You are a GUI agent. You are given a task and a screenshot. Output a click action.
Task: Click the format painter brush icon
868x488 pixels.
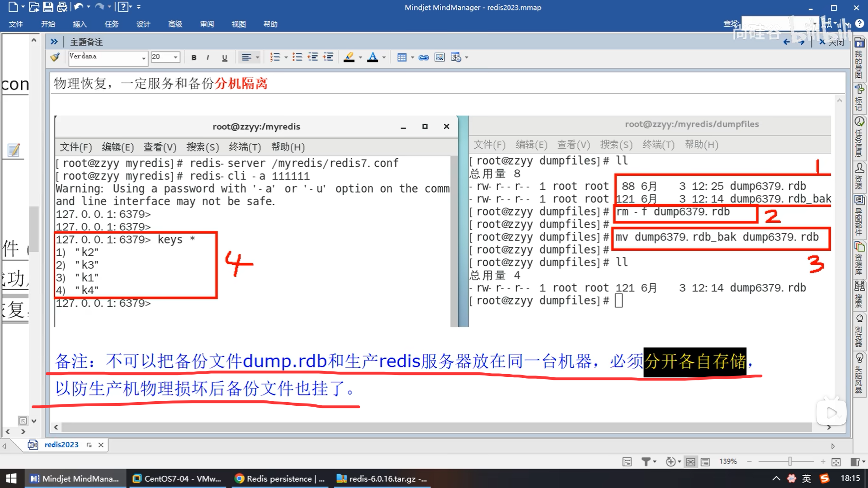pos(55,57)
